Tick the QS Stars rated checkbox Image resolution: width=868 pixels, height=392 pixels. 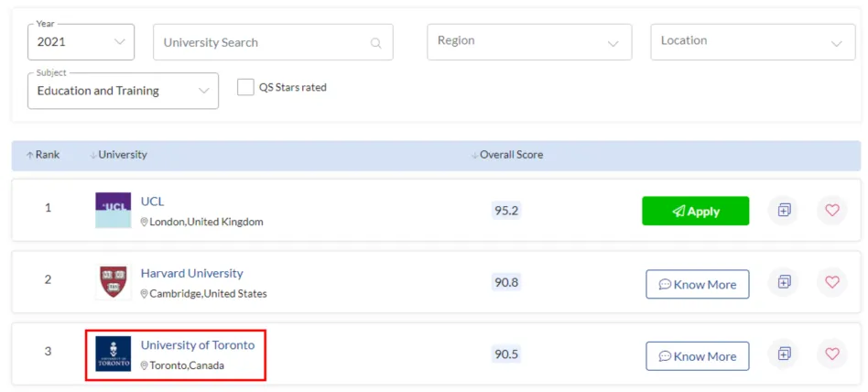(245, 87)
